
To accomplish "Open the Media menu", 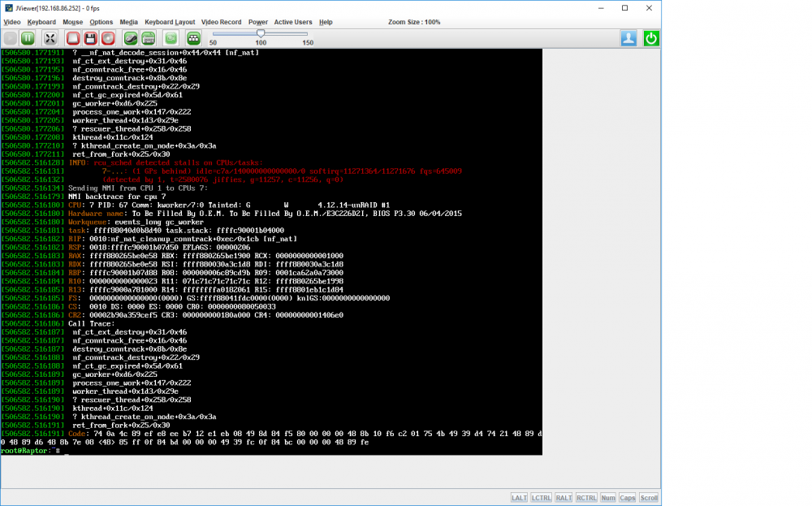I will [x=128, y=22].
